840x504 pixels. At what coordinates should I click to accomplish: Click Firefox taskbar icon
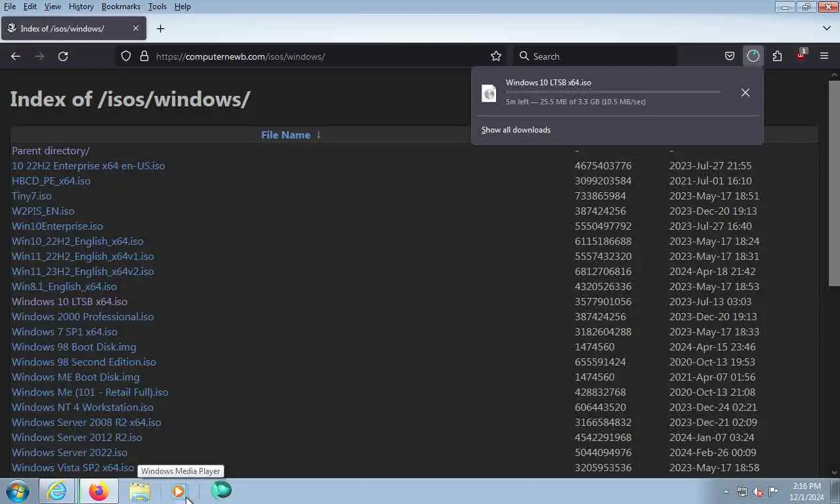click(x=98, y=491)
